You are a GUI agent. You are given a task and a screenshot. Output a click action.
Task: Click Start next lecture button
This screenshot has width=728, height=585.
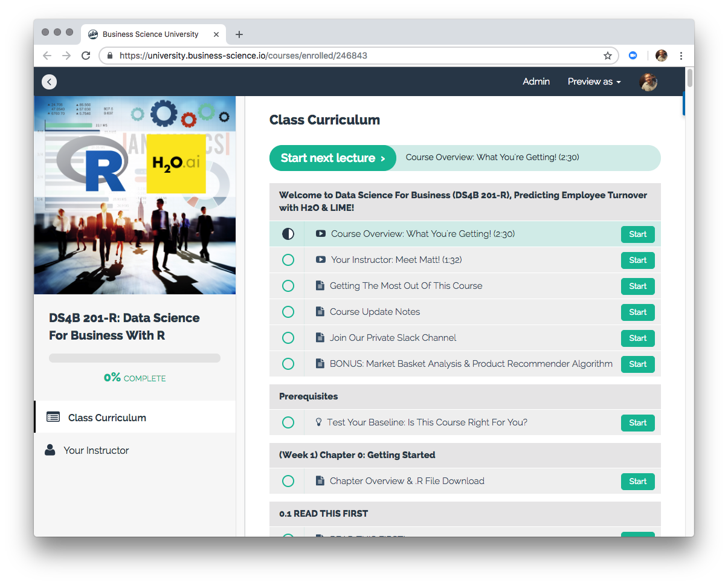tap(333, 158)
